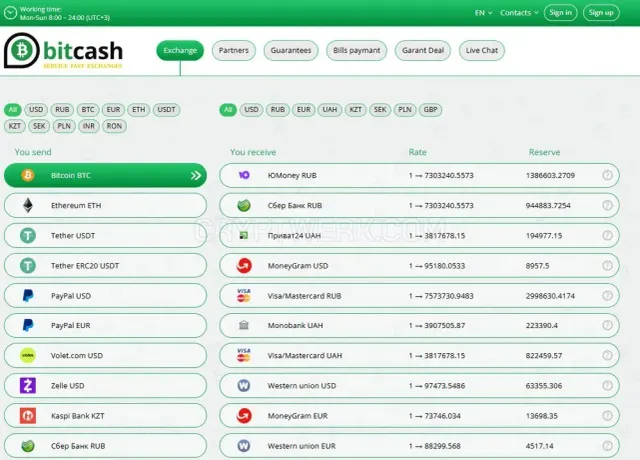Click the Ethereum diamond icon
Image resolution: width=640 pixels, height=460 pixels.
click(x=28, y=205)
